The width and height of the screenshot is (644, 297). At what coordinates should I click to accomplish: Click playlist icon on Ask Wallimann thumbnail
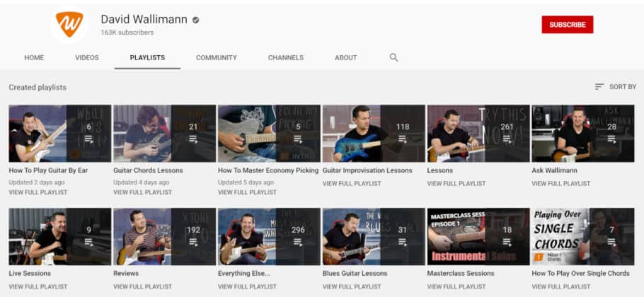click(x=611, y=139)
